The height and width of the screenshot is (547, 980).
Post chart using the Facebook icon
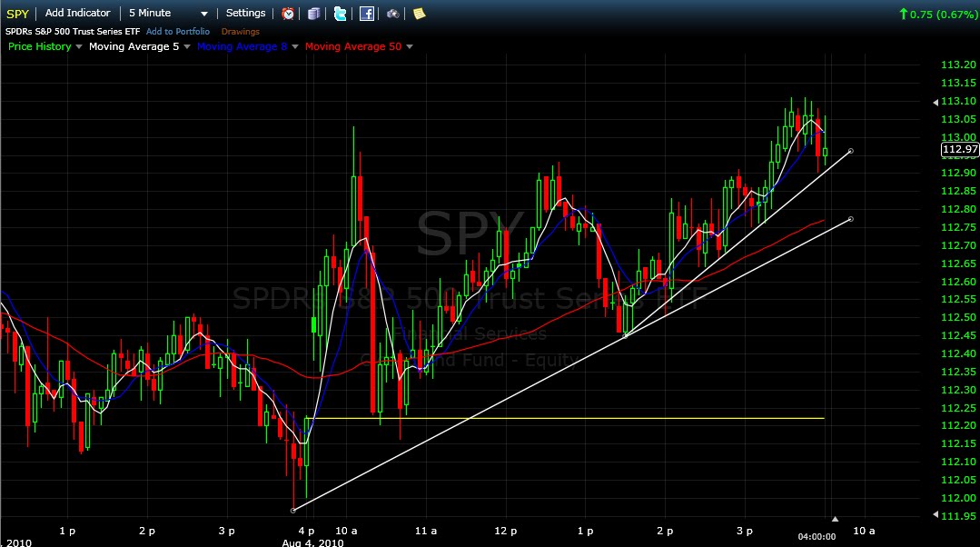(367, 13)
